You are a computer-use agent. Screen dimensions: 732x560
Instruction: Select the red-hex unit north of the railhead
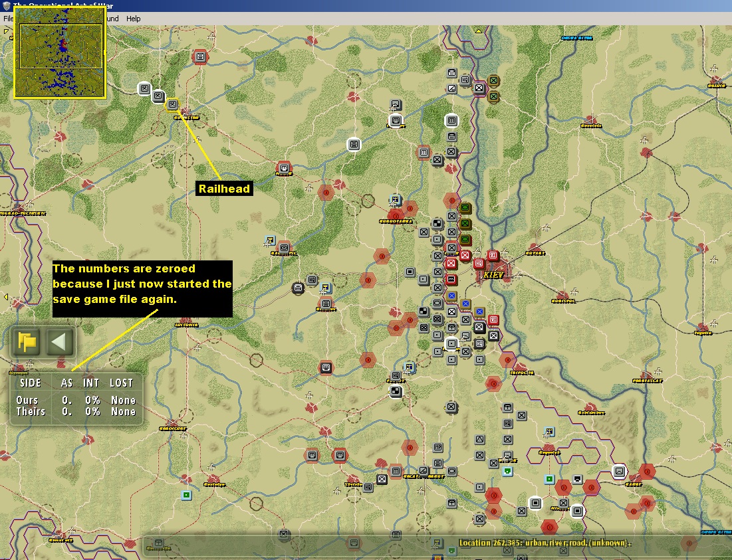(x=200, y=57)
